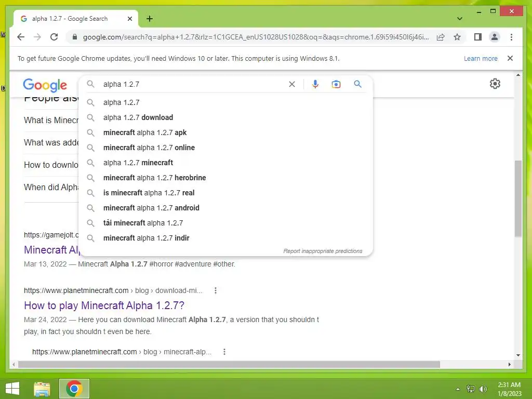Open options for planetminecraft minecraft-alp result

coord(224,352)
